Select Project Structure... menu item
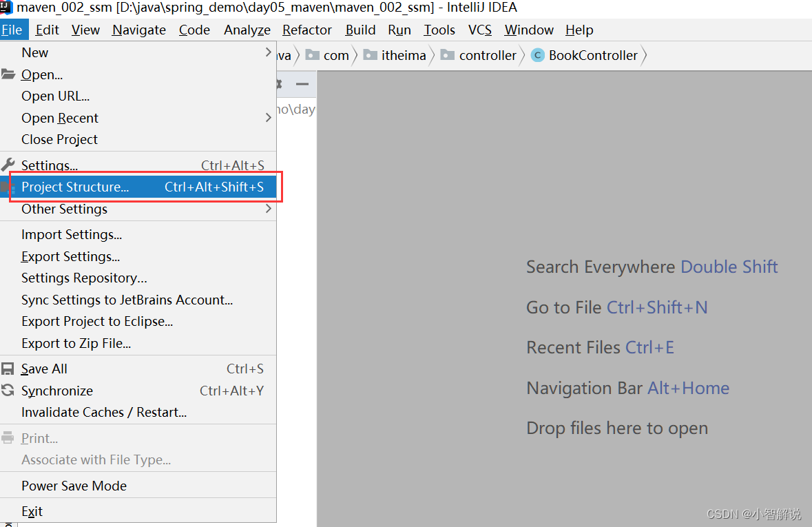This screenshot has width=812, height=527. pos(138,187)
